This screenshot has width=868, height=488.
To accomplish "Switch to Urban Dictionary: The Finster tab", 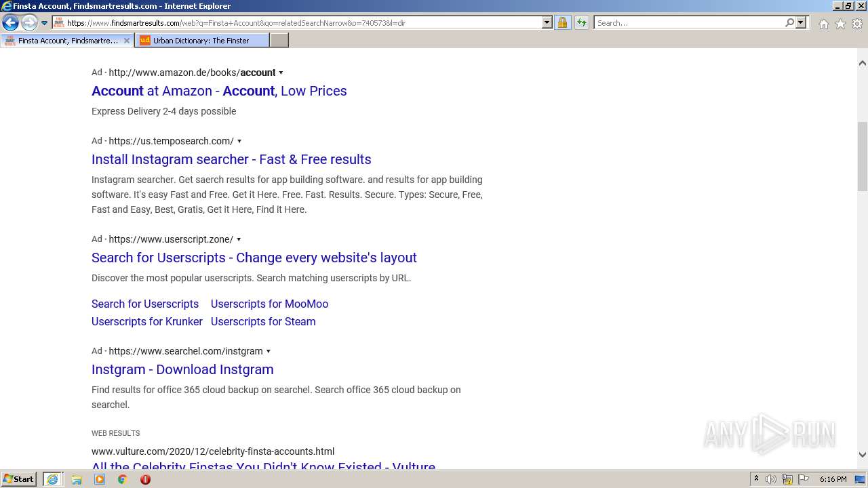I will (201, 41).
